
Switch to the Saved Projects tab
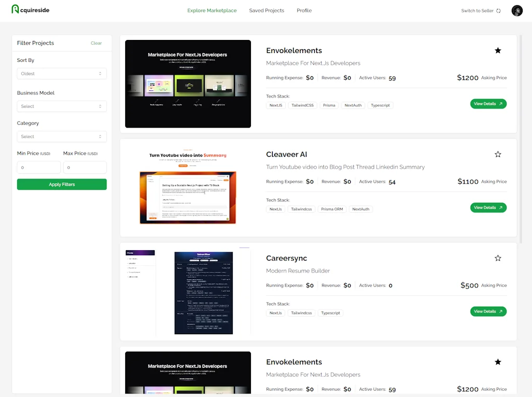tap(267, 10)
